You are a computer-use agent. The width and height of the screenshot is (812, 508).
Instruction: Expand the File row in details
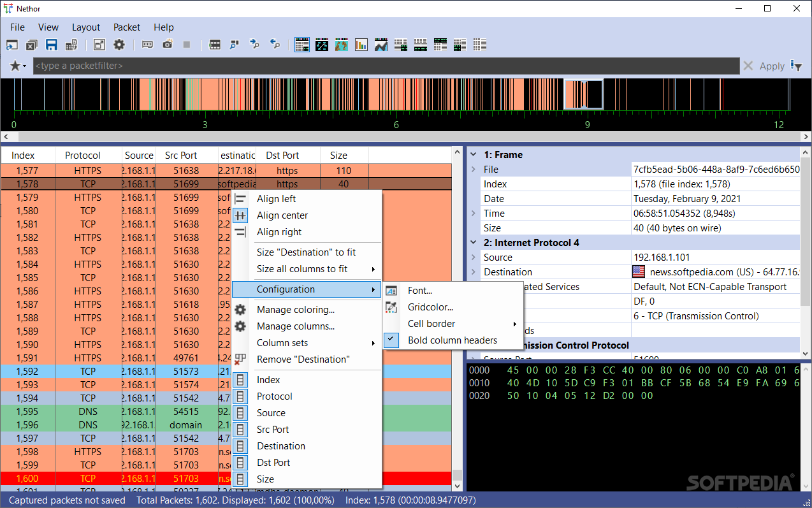pos(474,170)
